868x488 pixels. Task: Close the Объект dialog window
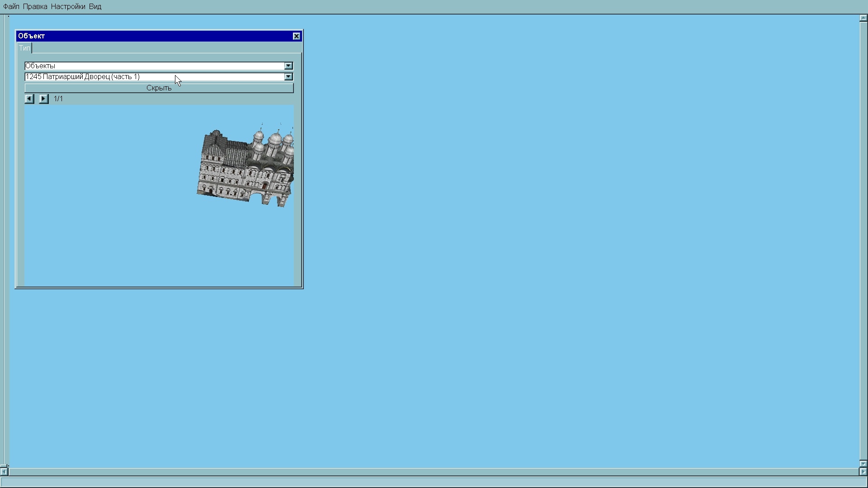297,36
